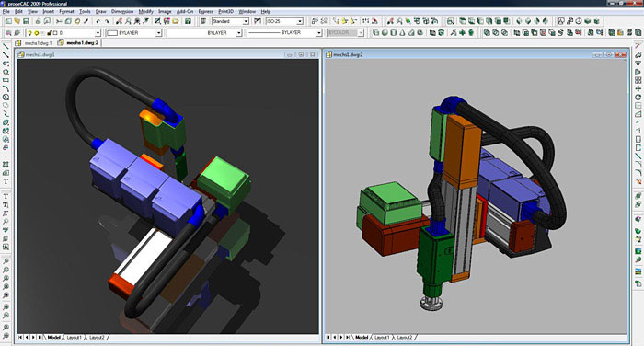Viewport: 644px width, 346px height.
Task: Open Layout2 tab in right viewport
Action: coord(405,338)
